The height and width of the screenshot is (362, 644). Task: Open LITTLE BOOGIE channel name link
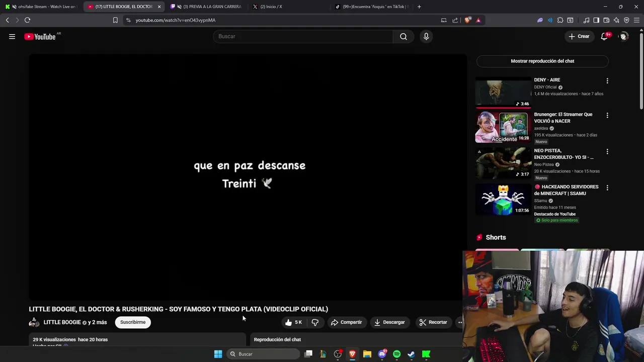click(62, 322)
